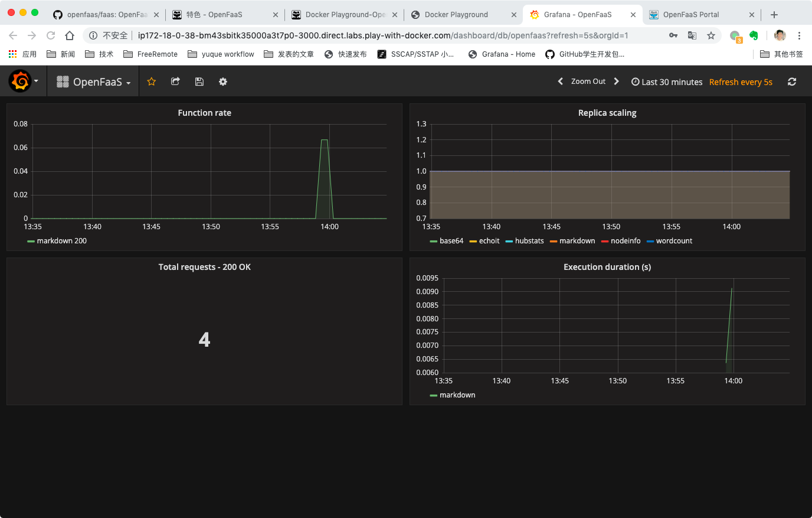Open the Last 30 minutes time picker
Screen dimensions: 812x518
point(667,82)
